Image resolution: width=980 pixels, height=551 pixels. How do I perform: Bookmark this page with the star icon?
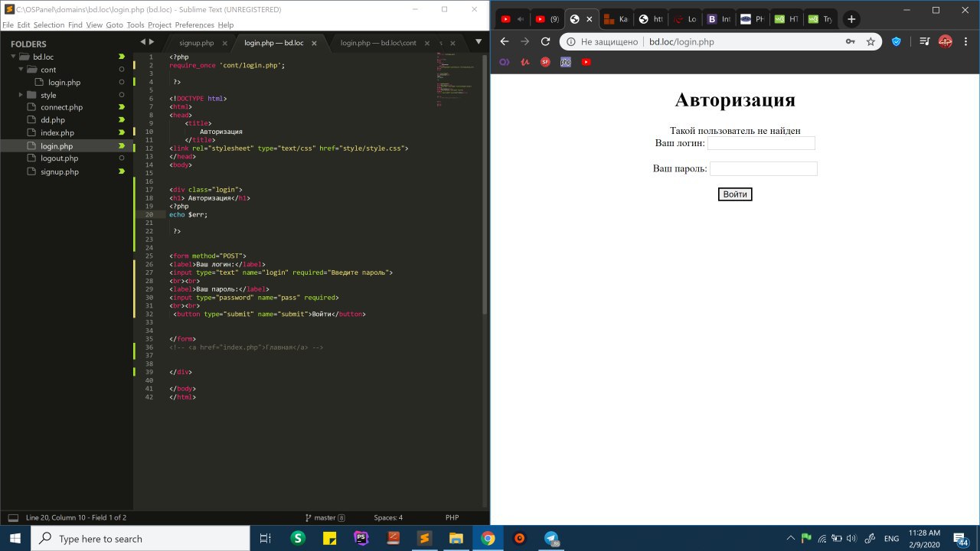coord(871,42)
